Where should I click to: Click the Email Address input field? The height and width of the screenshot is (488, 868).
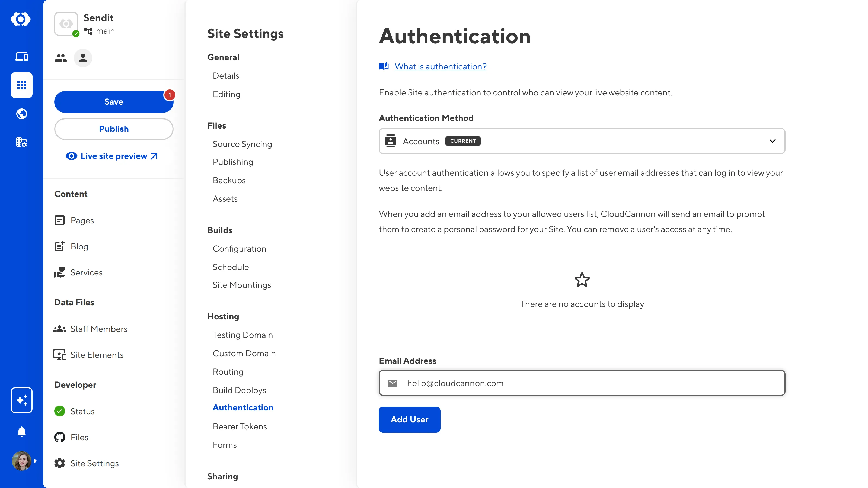[x=582, y=383]
